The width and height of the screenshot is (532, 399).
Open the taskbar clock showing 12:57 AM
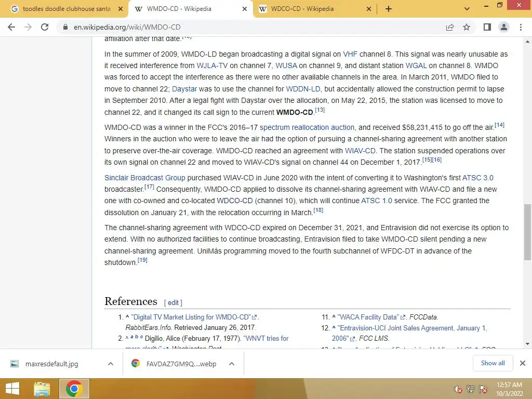click(x=509, y=389)
